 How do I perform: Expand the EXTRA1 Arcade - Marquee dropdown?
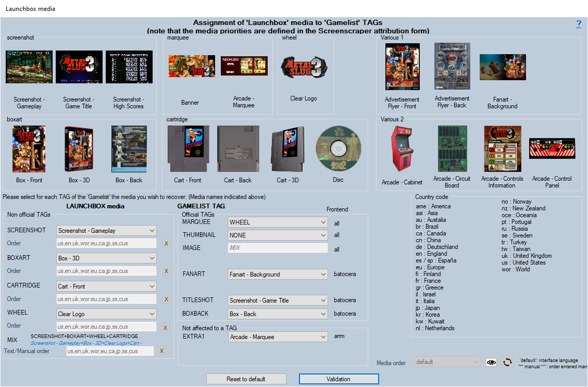point(278,337)
